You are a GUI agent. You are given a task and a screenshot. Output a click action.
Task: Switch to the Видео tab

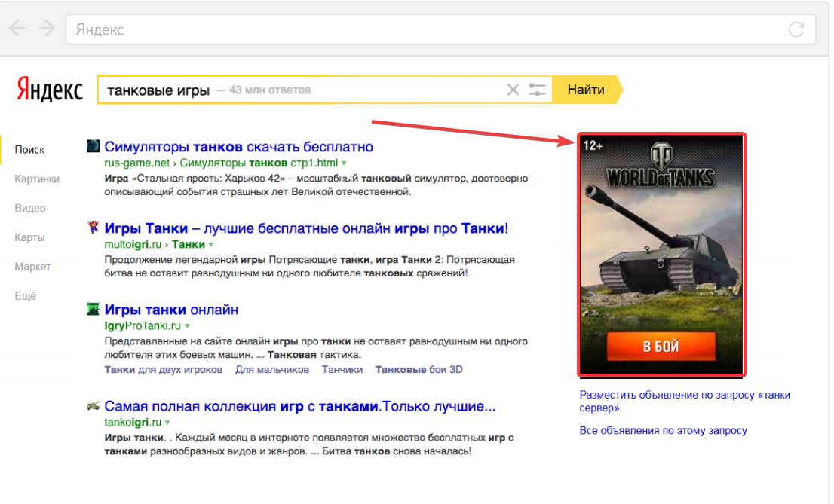click(x=30, y=209)
